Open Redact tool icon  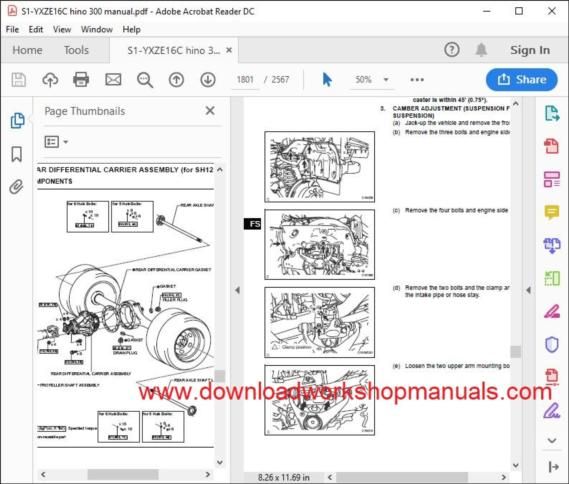(x=552, y=311)
